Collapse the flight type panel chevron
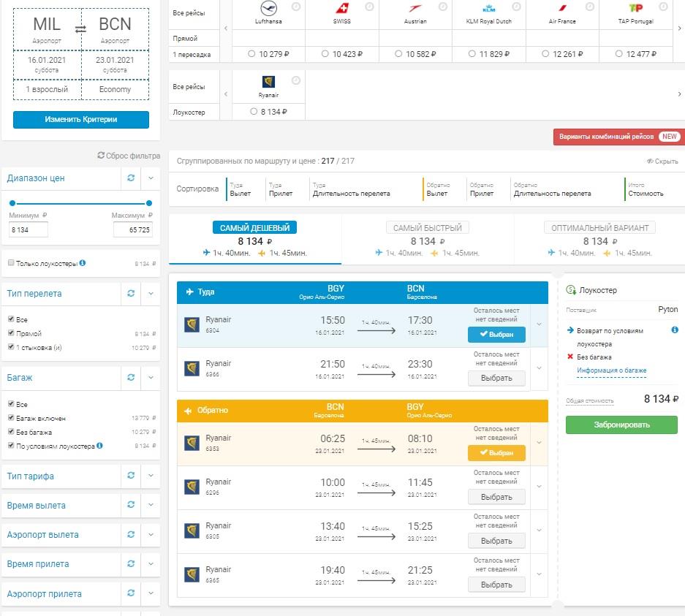685x616 pixels. point(151,293)
